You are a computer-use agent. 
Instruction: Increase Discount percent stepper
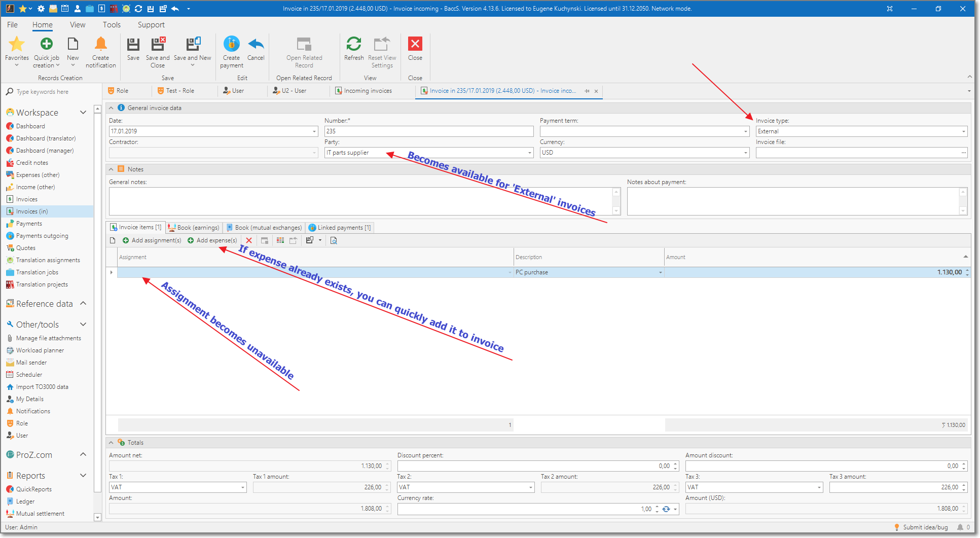tap(675, 464)
